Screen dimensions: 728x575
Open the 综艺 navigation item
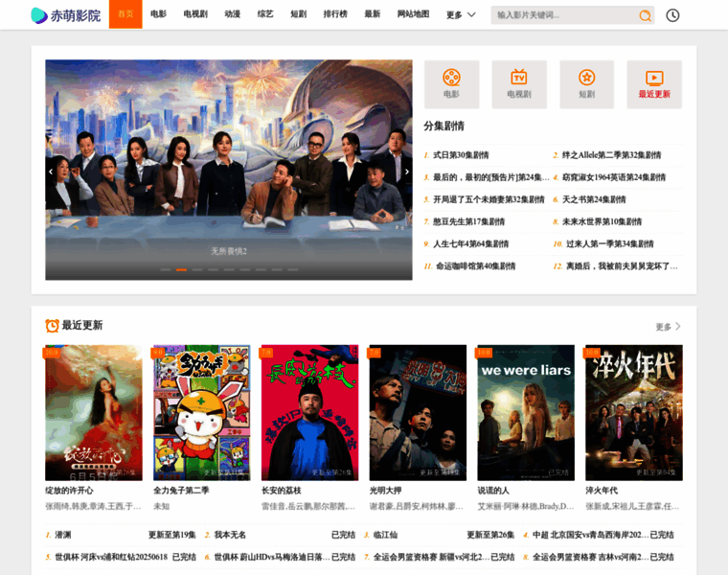[265, 14]
